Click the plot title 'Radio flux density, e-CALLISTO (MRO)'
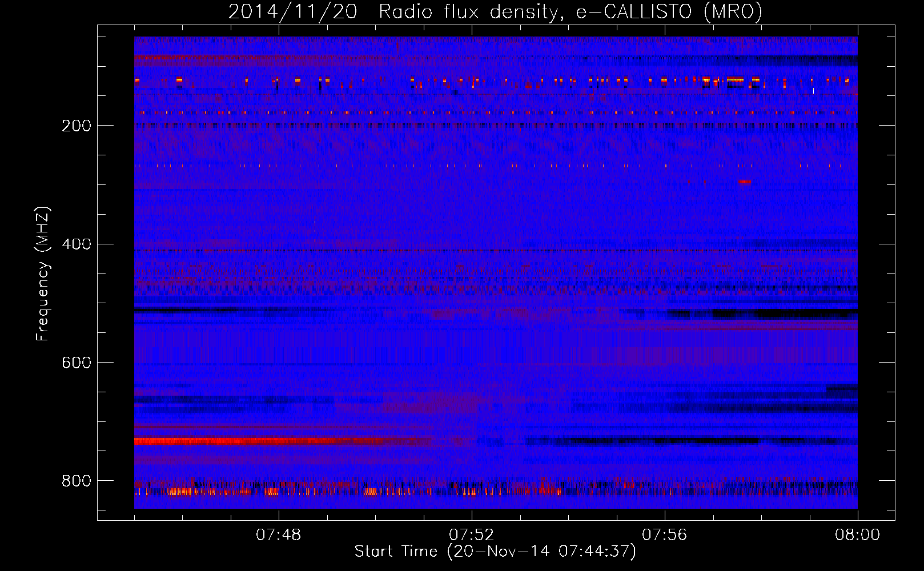This screenshot has width=924, height=571. (571, 11)
